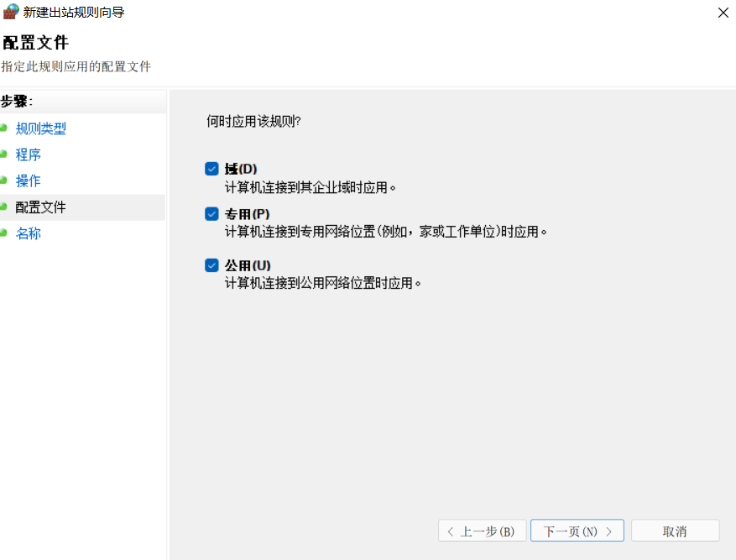Viewport: 736px width, 560px height.
Task: Go to the 规则类型 step
Action: (41, 128)
